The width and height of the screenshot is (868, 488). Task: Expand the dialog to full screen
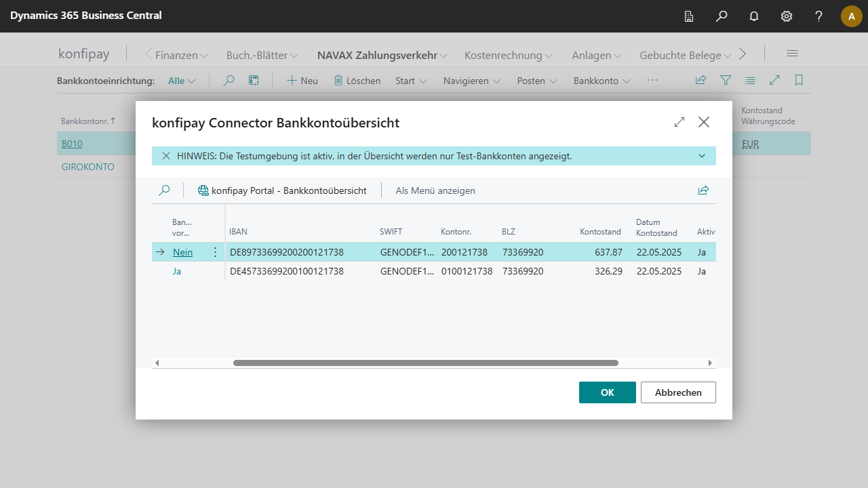point(679,122)
